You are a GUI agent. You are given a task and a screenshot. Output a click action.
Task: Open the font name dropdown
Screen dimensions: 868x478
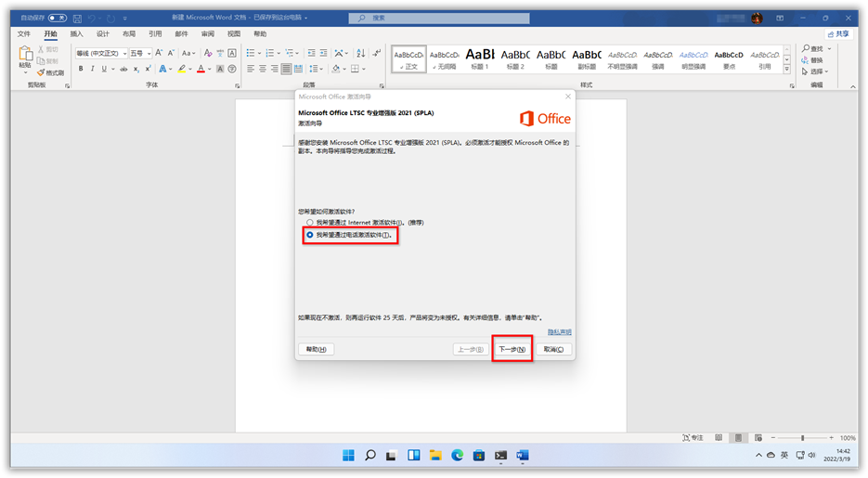point(125,54)
